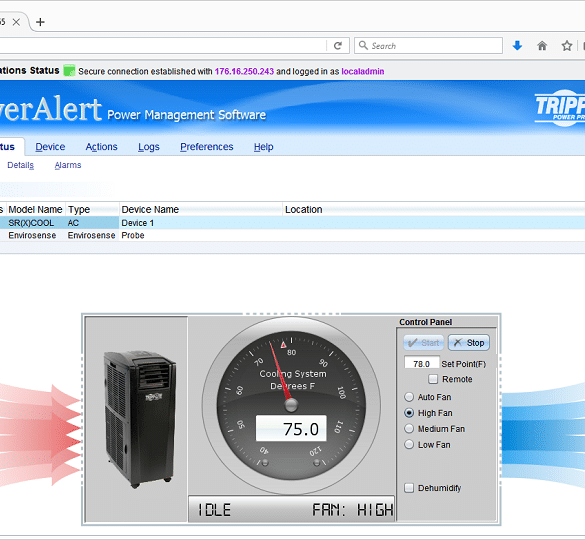Image resolution: width=585 pixels, height=540 pixels.
Task: Switch to the Logs tab
Action: pos(148,147)
